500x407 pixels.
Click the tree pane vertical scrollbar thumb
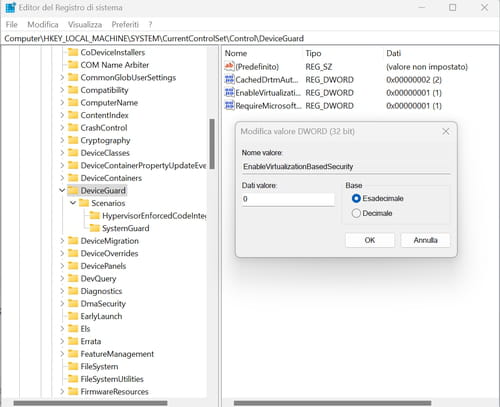click(212, 143)
